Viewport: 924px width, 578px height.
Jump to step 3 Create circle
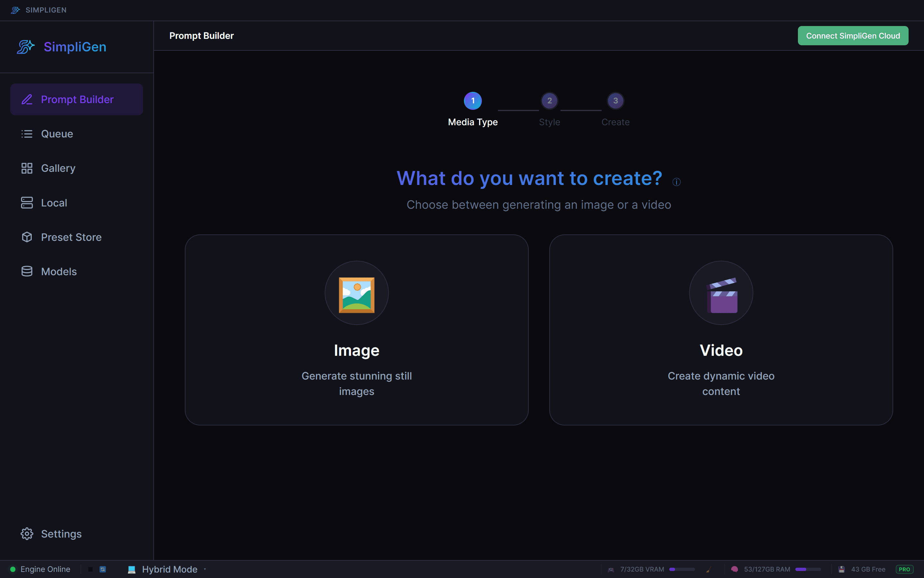point(615,101)
